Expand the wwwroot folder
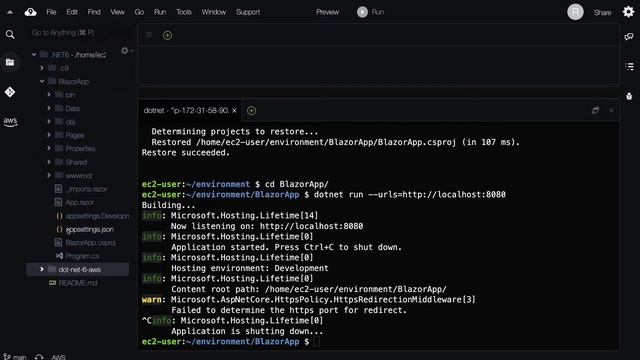Viewport: 640px width, 360px height. 49,176
